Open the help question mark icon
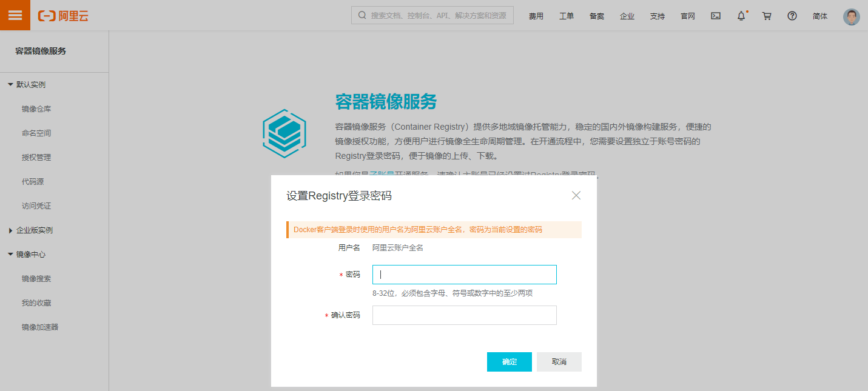 pos(792,16)
